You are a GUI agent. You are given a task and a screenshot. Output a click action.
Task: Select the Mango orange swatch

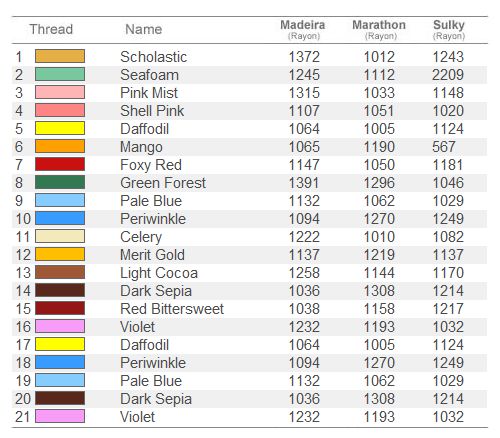click(x=60, y=146)
